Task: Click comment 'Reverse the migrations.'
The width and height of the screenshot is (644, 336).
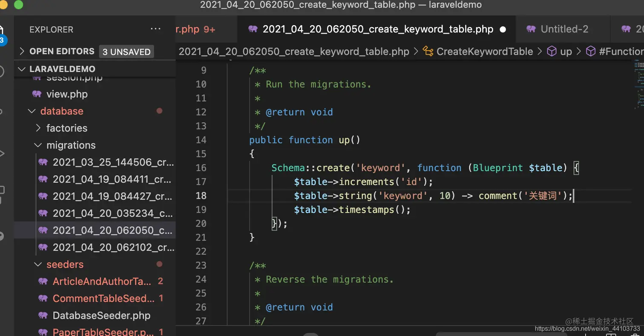Action: pos(330,279)
